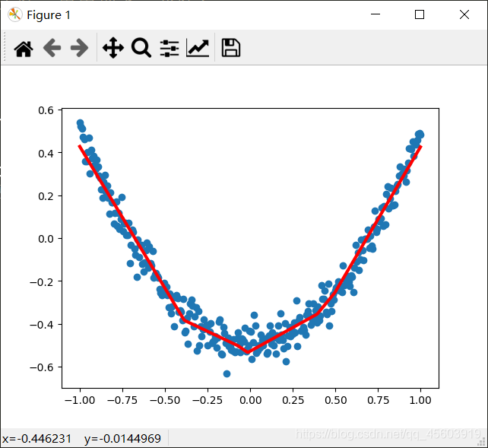Click the x-axis tick label −0.50
This screenshot has height=448, width=488.
tap(165, 400)
